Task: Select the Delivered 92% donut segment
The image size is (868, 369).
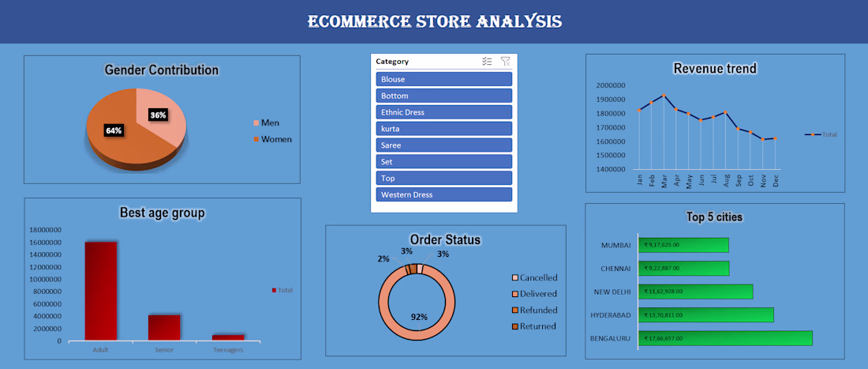Action: click(417, 335)
